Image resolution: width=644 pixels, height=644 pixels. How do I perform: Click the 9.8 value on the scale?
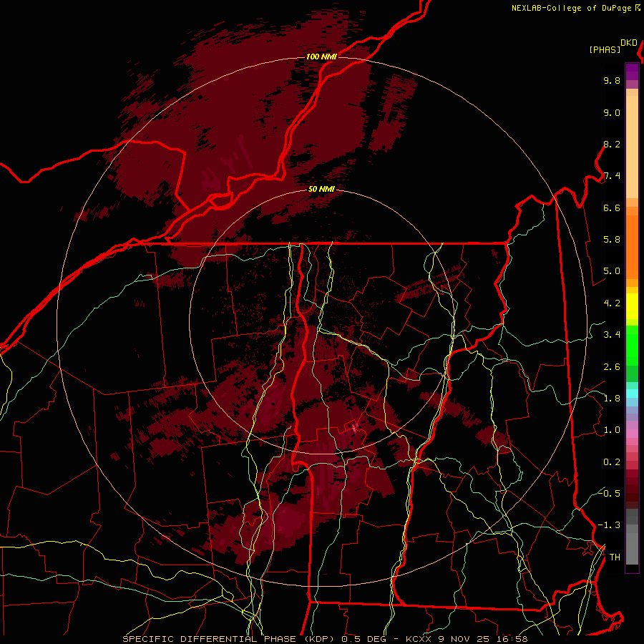(612, 81)
